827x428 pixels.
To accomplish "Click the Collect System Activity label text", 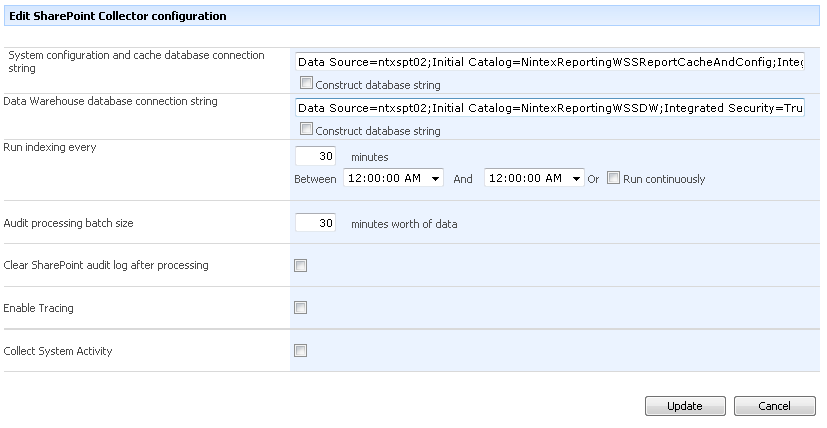I will [x=58, y=352].
